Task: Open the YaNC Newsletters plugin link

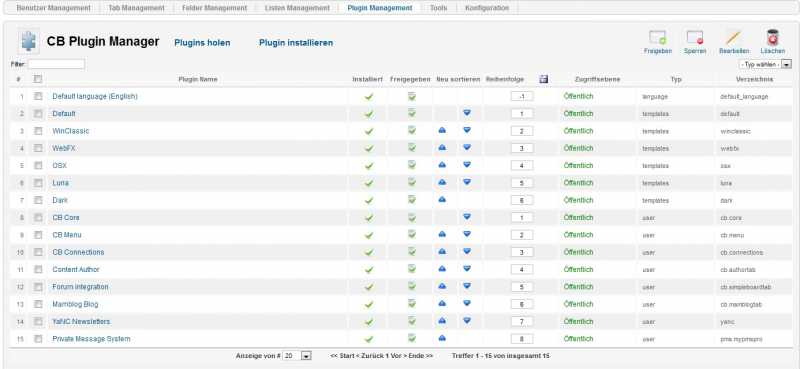Action: pos(81,322)
